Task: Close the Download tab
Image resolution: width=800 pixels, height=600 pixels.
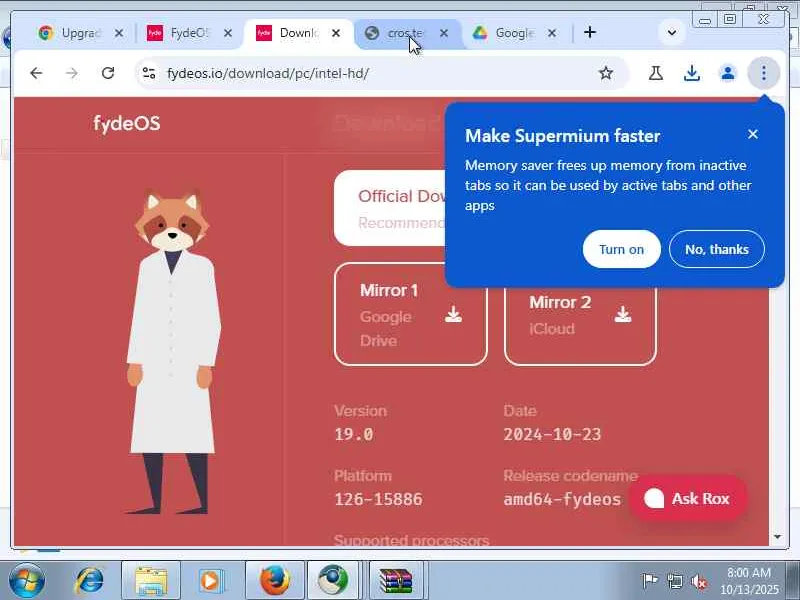Action: click(x=336, y=33)
